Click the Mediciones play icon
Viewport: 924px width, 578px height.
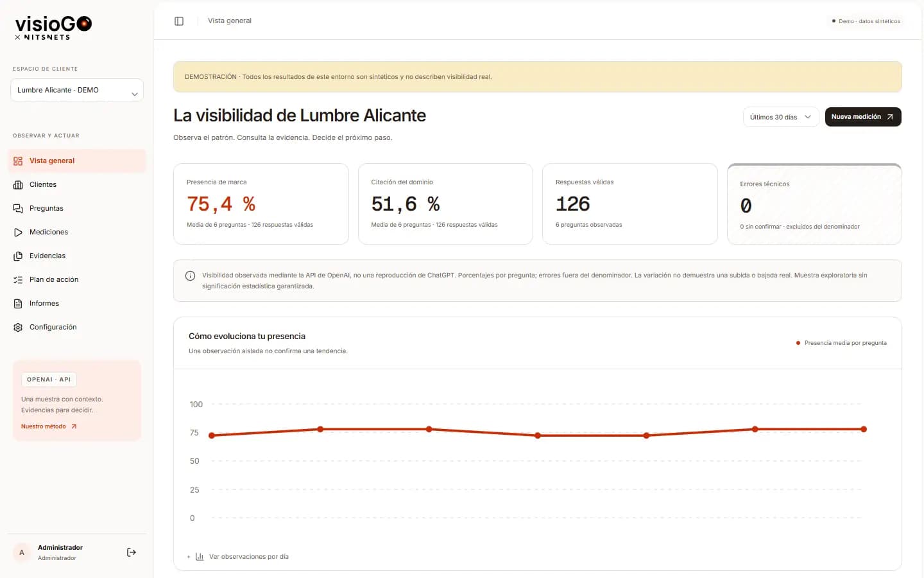tap(18, 232)
